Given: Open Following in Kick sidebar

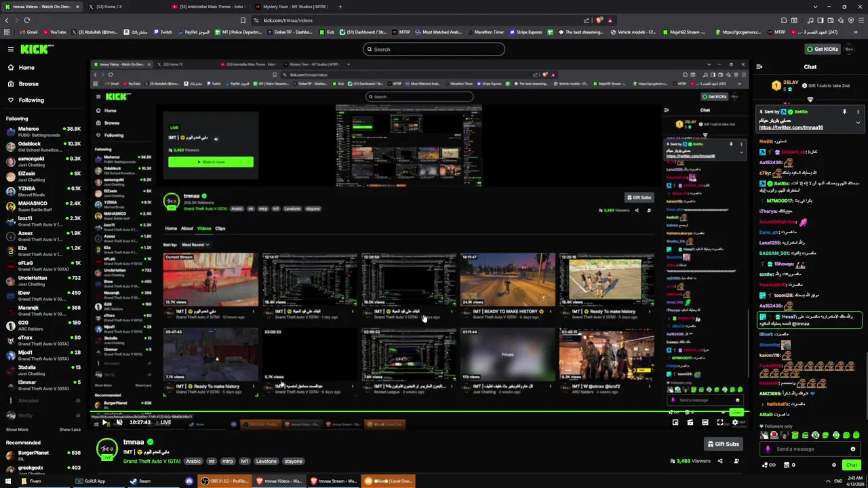Looking at the screenshot, I should (31, 100).
